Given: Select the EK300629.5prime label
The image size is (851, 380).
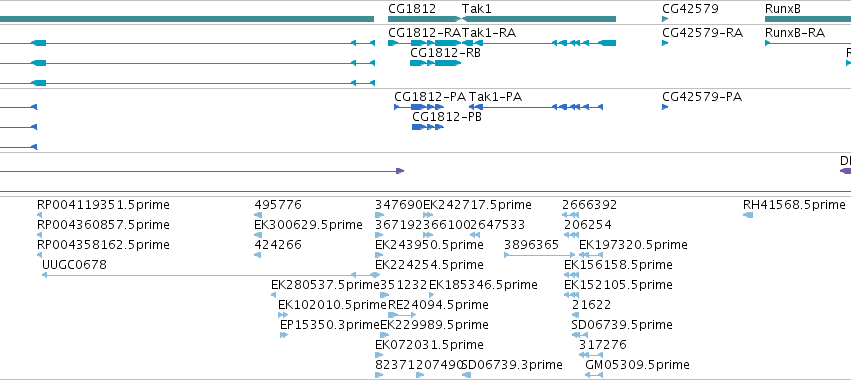Looking at the screenshot, I should tap(308, 225).
